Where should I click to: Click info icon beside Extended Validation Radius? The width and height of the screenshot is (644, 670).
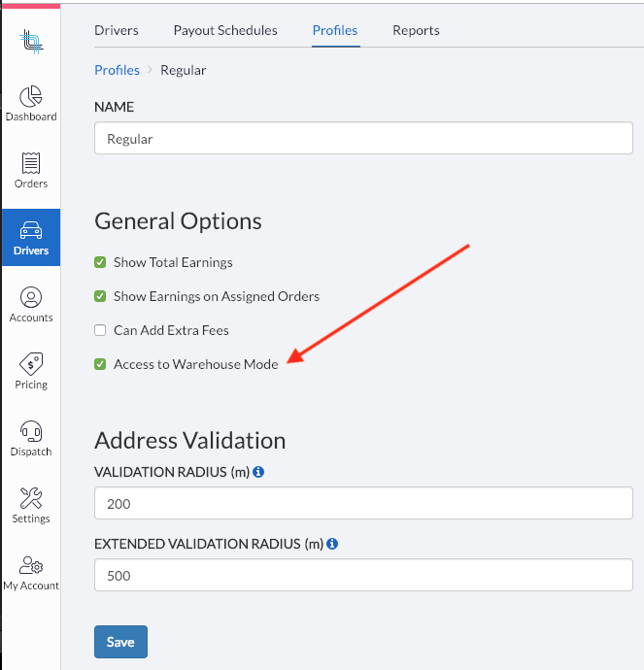point(332,544)
